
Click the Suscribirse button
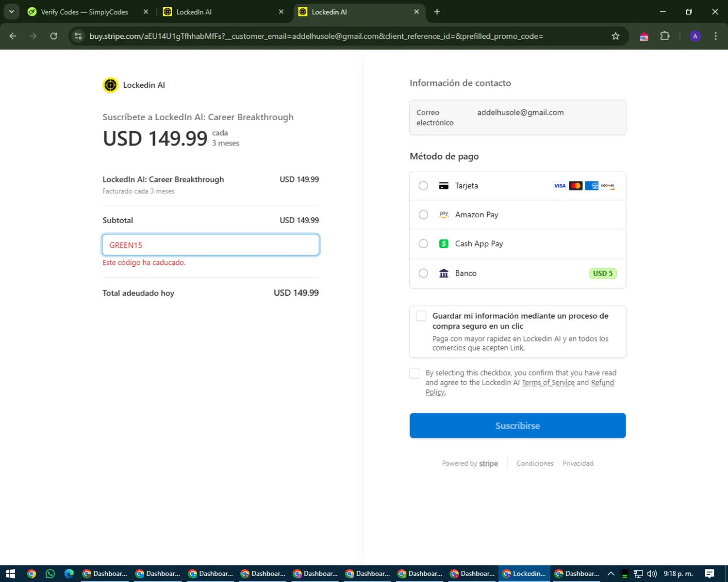pos(517,425)
